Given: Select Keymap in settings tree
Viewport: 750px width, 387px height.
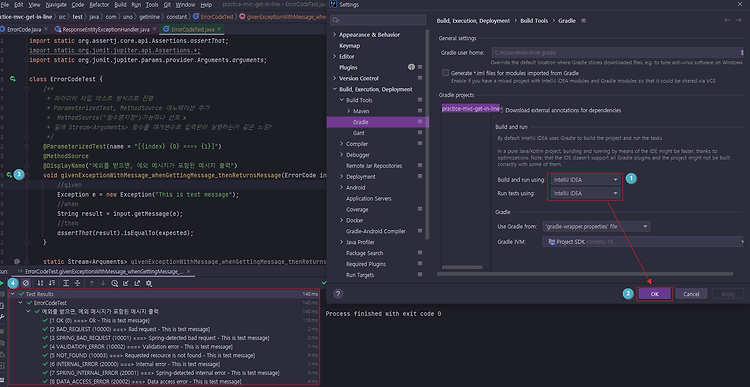Looking at the screenshot, I should click(350, 45).
